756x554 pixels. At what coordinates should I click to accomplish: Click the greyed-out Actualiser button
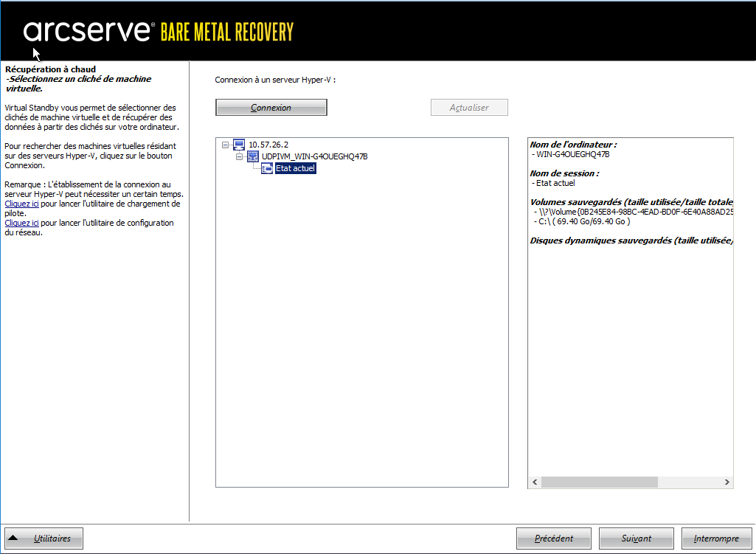pyautogui.click(x=469, y=108)
